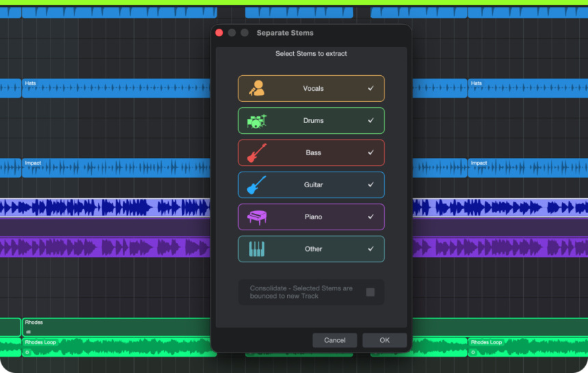Select the dark purple waveform clip
Image resolution: width=588 pixels, height=373 pixels.
coord(105,247)
